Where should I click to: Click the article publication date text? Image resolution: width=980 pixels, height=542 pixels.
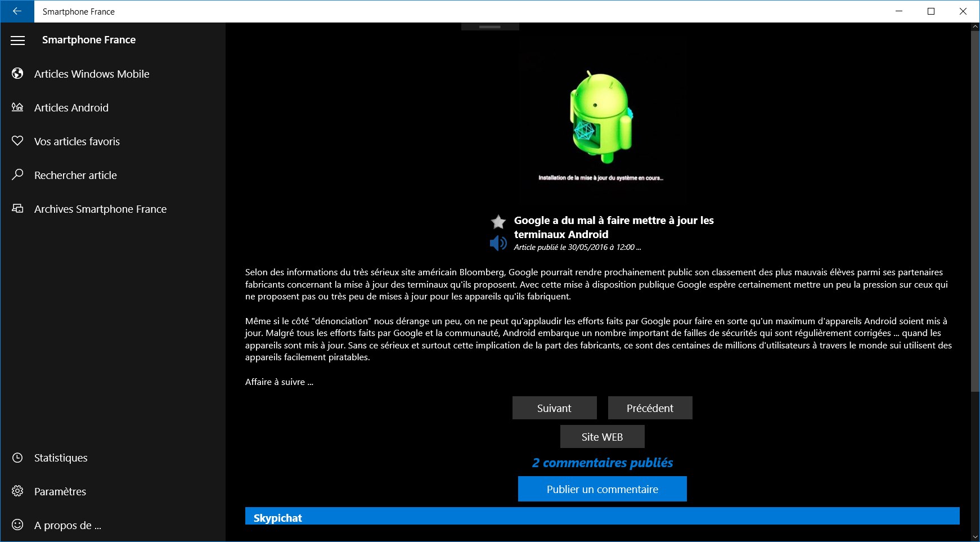577,247
